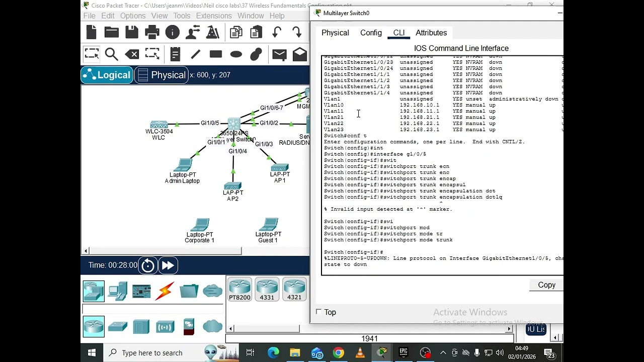This screenshot has height=362, width=644.
Task: Pick the PT8200 router device
Action: click(x=239, y=290)
